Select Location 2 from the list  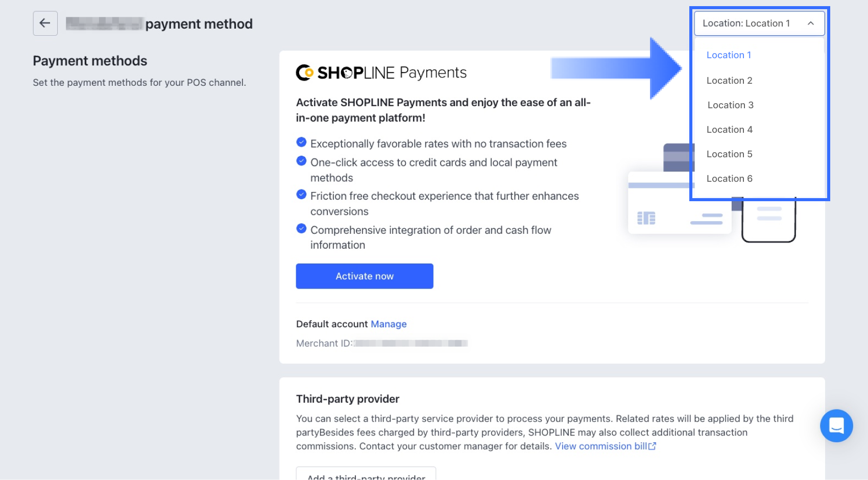pos(729,81)
